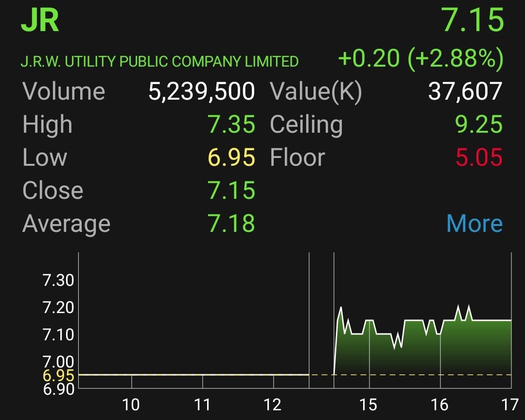Click the 10 hour marker on chart axis
Image resolution: width=525 pixels, height=420 pixels.
131,405
